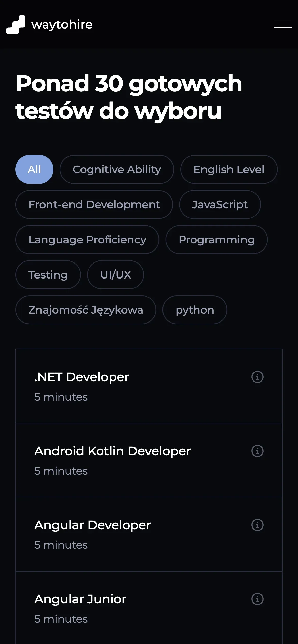
Task: Select the Front-end Development filter
Action: point(94,204)
